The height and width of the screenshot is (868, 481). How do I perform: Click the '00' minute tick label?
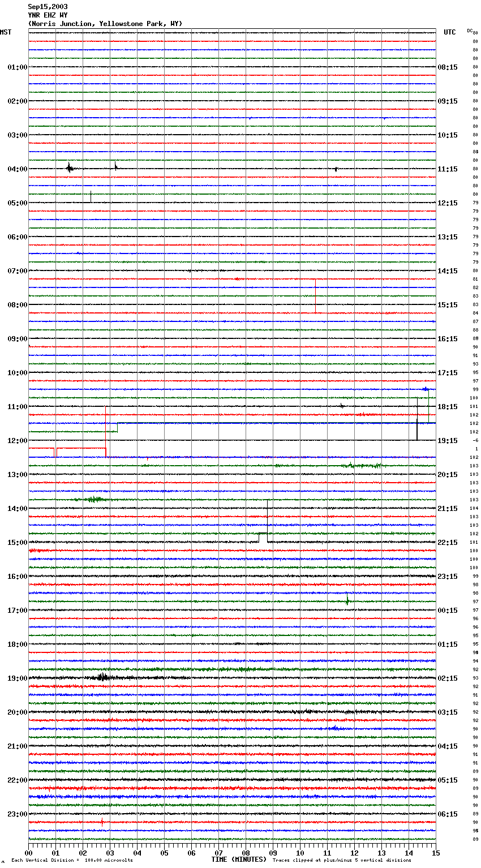[x=28, y=853]
